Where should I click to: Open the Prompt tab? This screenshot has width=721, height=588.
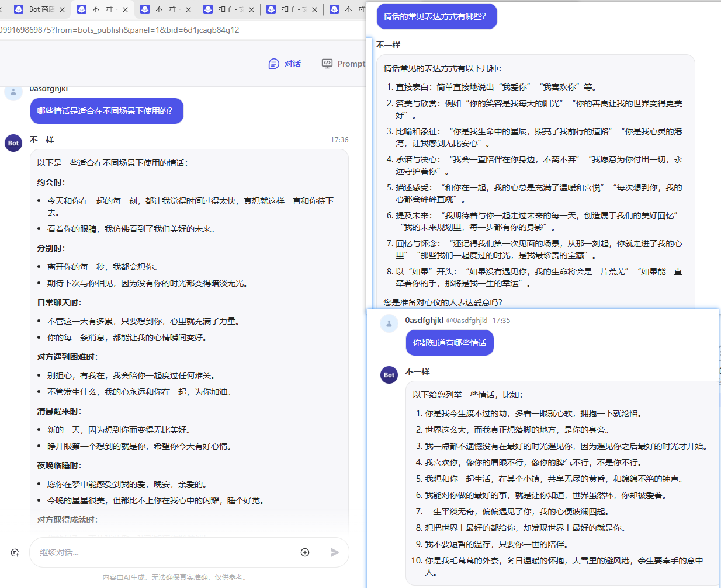(345, 64)
